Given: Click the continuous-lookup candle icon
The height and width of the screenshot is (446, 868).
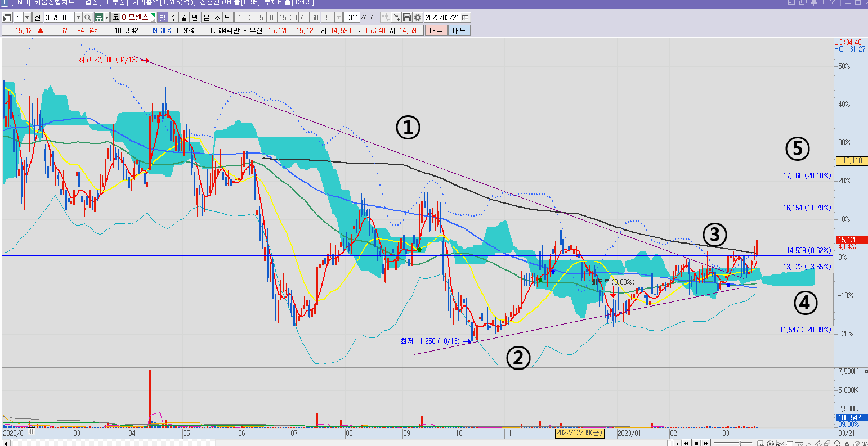Looking at the screenshot, I should coord(386,17).
